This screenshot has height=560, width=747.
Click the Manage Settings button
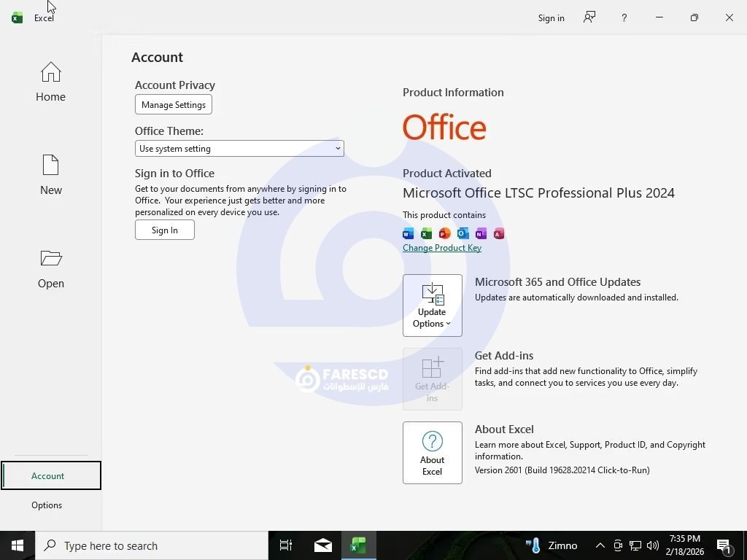[174, 105]
